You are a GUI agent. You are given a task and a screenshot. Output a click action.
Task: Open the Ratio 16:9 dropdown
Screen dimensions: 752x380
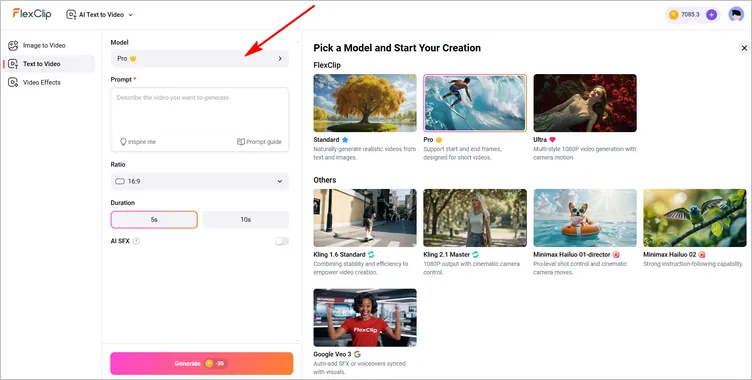tap(200, 181)
